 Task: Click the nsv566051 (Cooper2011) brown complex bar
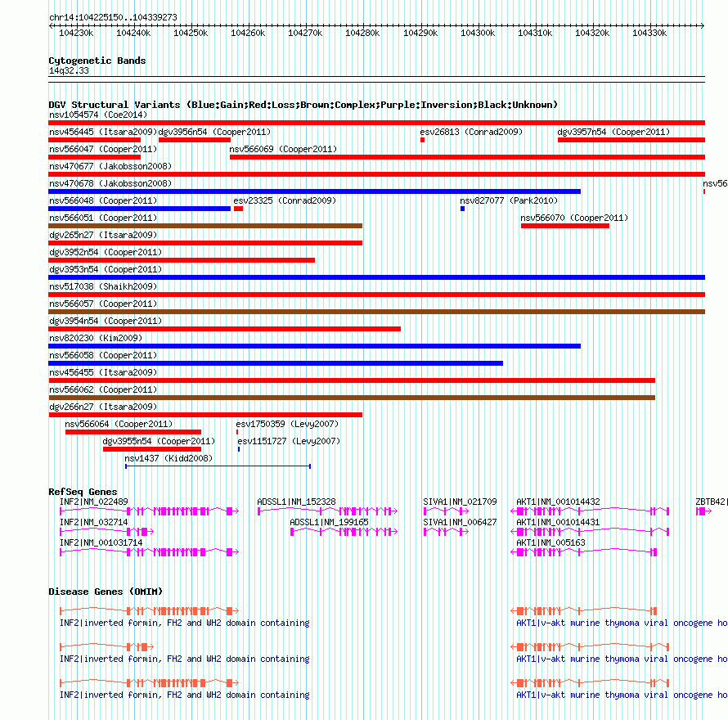205,226
